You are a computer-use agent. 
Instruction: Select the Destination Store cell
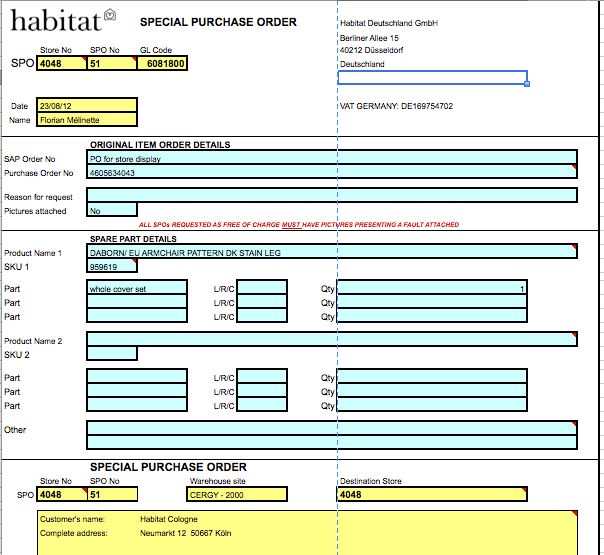click(432, 494)
